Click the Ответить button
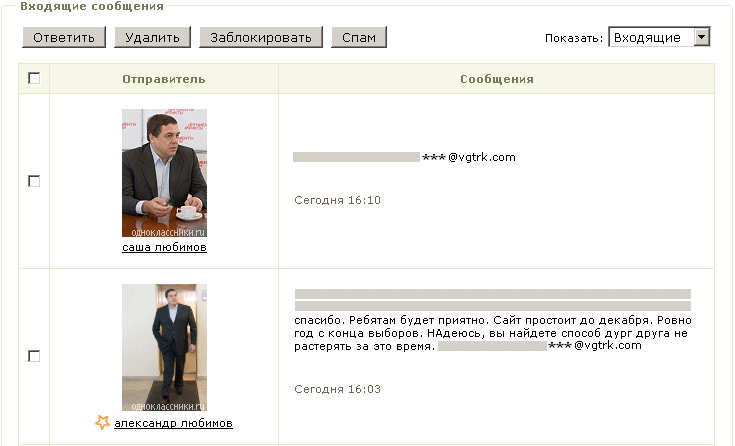 (x=64, y=38)
